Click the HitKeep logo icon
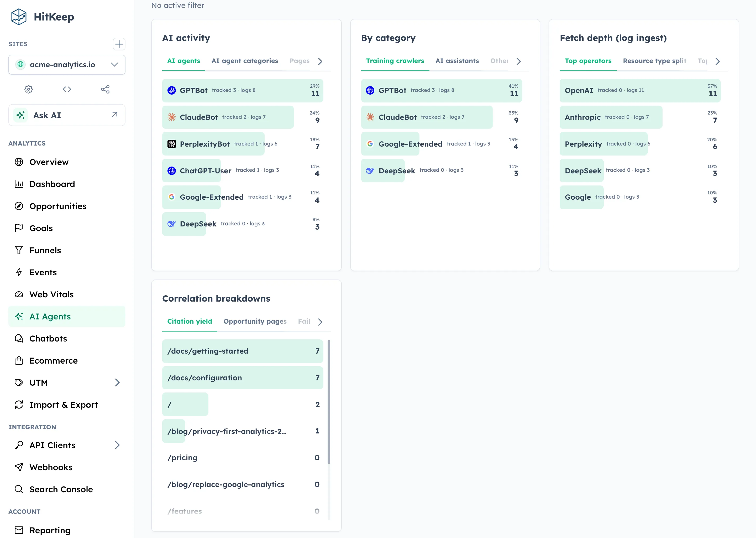 (x=19, y=17)
